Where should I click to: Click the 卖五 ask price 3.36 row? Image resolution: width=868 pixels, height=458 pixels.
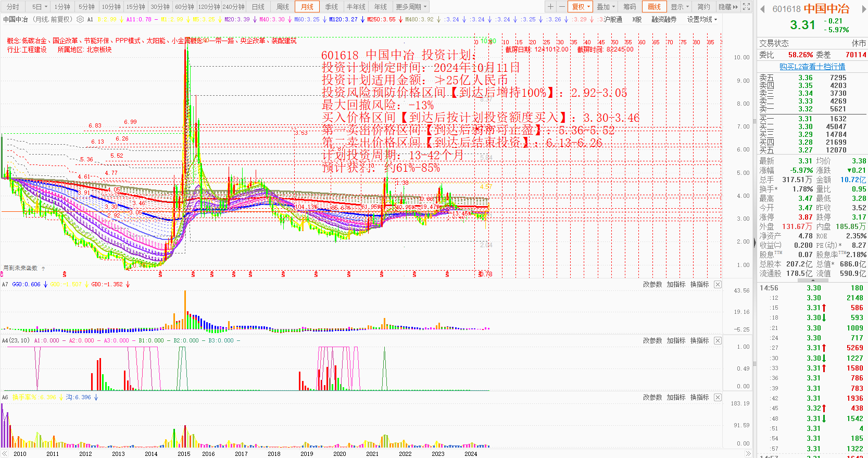[812, 78]
